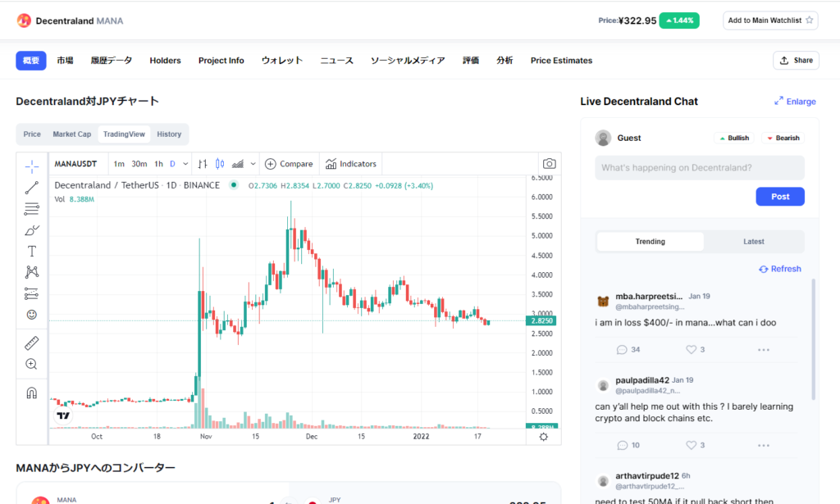Select the 1h timeframe

tap(158, 164)
